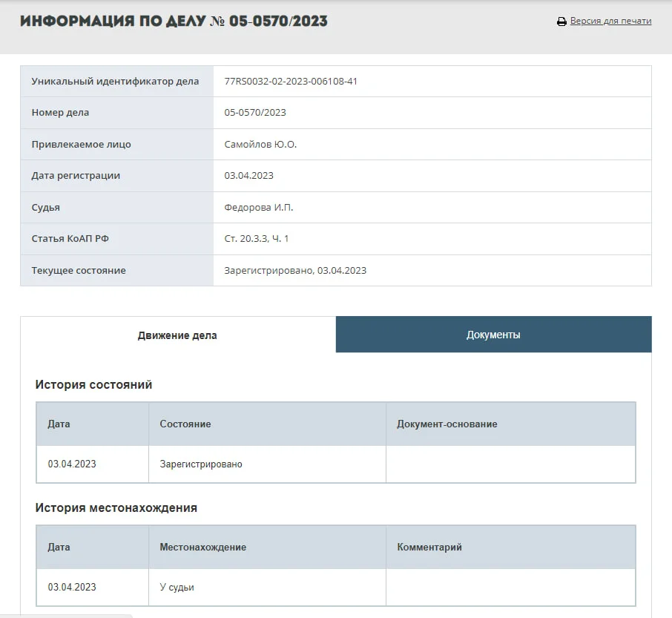This screenshot has width=672, height=618.
Task: Click the unique identifier value 77RS0032-02-2023-006108-41
Action: click(x=291, y=82)
